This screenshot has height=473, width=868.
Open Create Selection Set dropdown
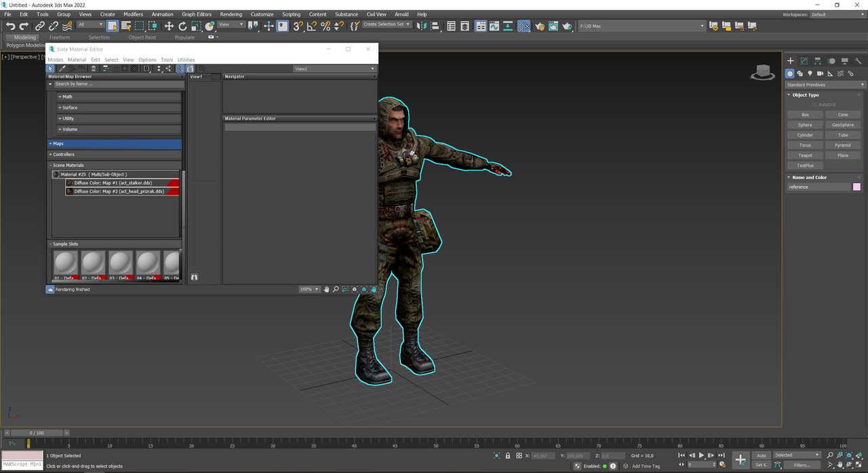(x=387, y=24)
